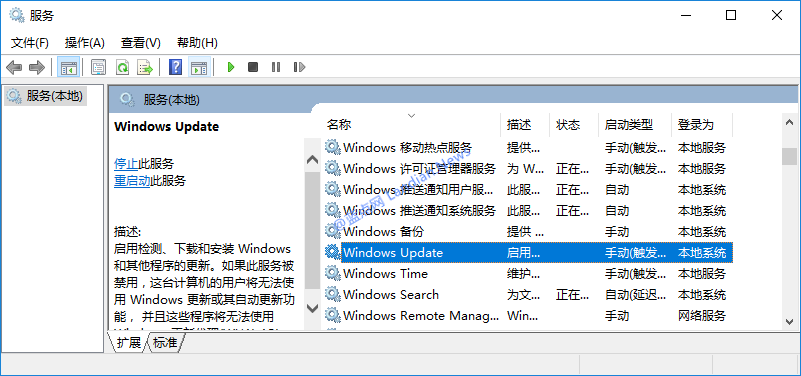The width and height of the screenshot is (801, 376).
Task: Click the gear icon beside Windows 移动热点服务
Action: [x=333, y=147]
